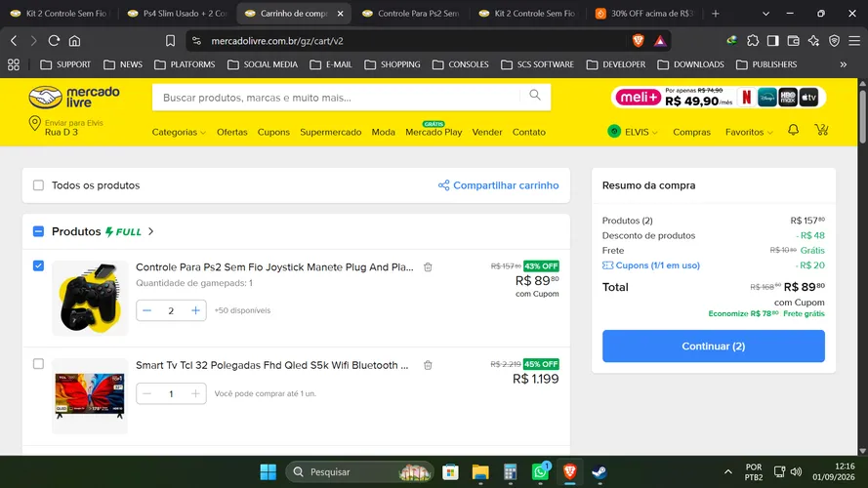Decrease Controle Para Ps2 quantity with minus

(146, 310)
